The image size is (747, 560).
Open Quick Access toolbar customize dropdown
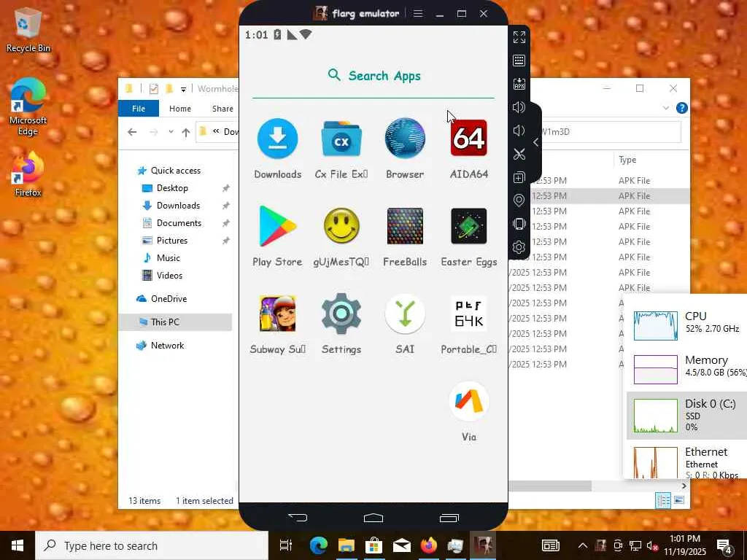pyautogui.click(x=183, y=89)
